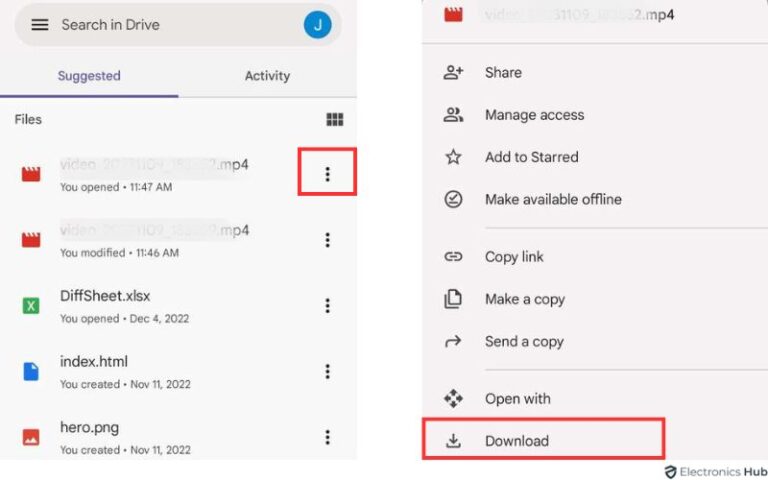Viewport: 768px width, 480px height.
Task: Open the more options for index.html
Action: [x=327, y=371]
